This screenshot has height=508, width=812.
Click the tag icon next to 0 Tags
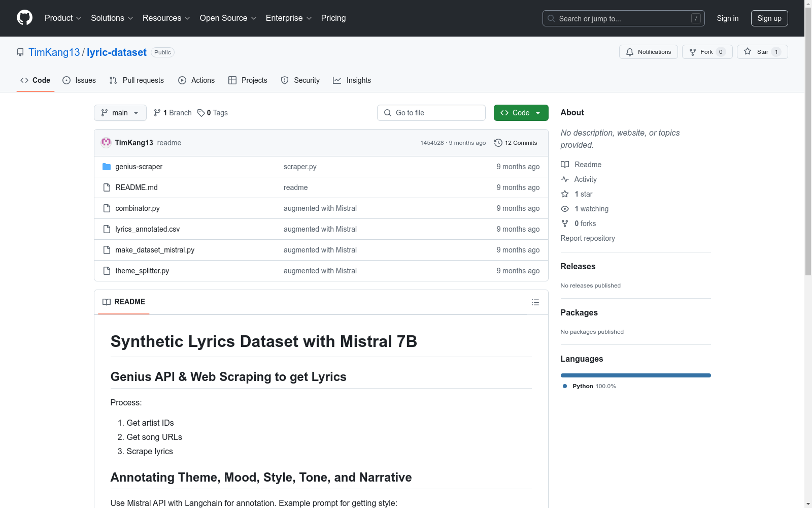coord(201,113)
